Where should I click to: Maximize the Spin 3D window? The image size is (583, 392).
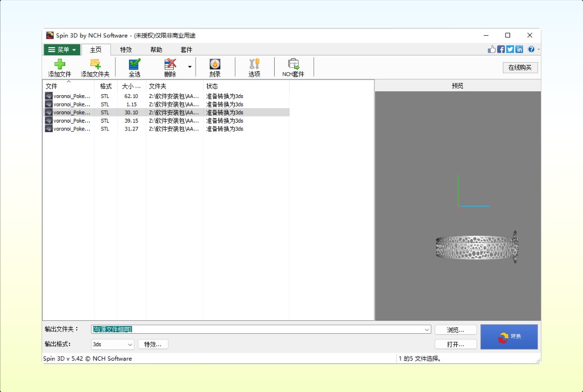(x=507, y=35)
